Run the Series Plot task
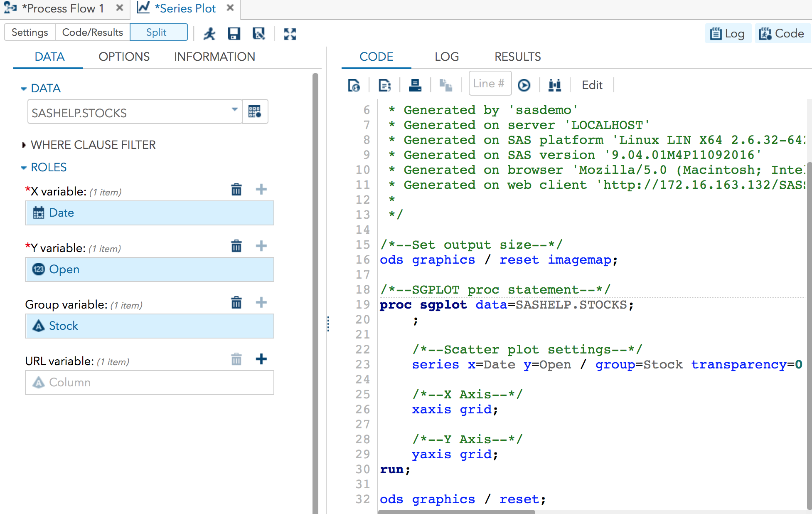 210,34
